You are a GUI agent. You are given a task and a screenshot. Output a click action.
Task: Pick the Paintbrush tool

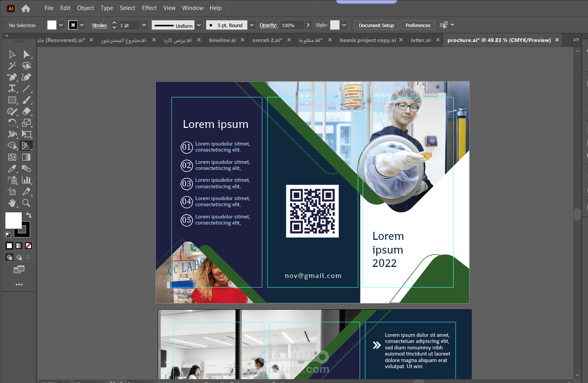(26, 100)
